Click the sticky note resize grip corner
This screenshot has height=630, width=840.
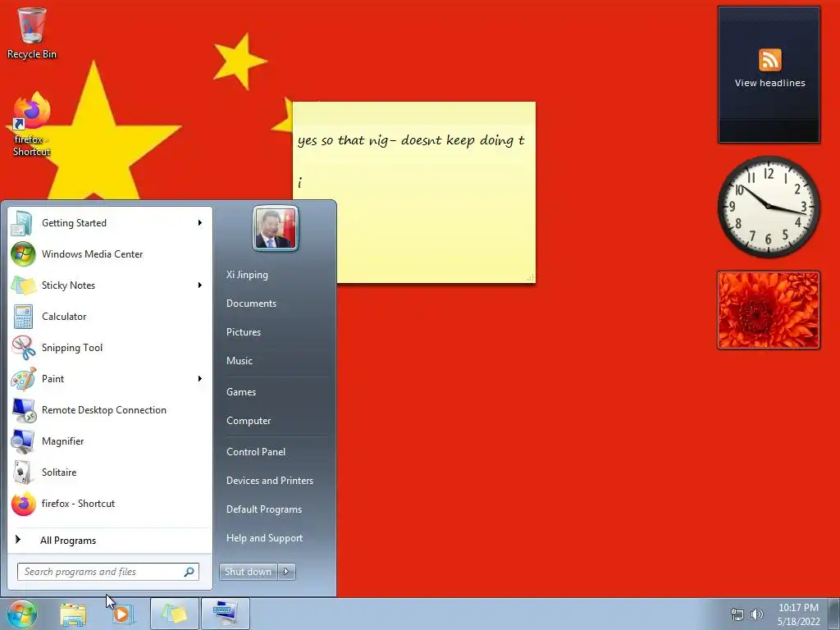click(x=531, y=277)
